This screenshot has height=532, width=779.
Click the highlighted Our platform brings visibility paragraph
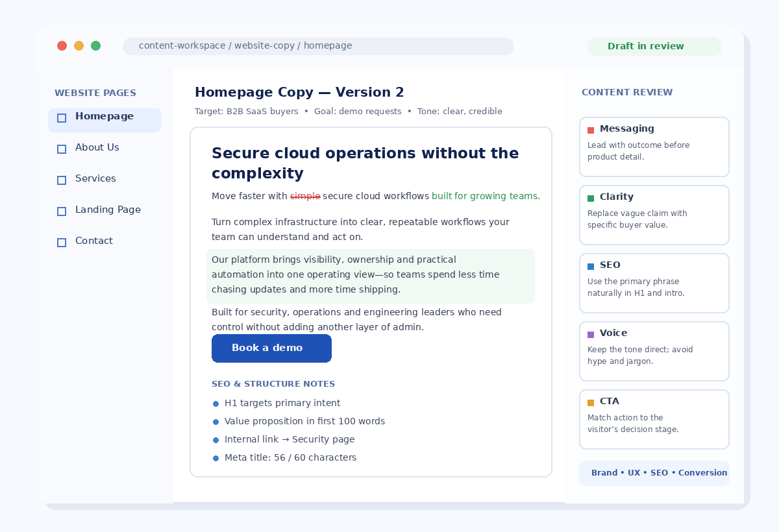click(371, 276)
